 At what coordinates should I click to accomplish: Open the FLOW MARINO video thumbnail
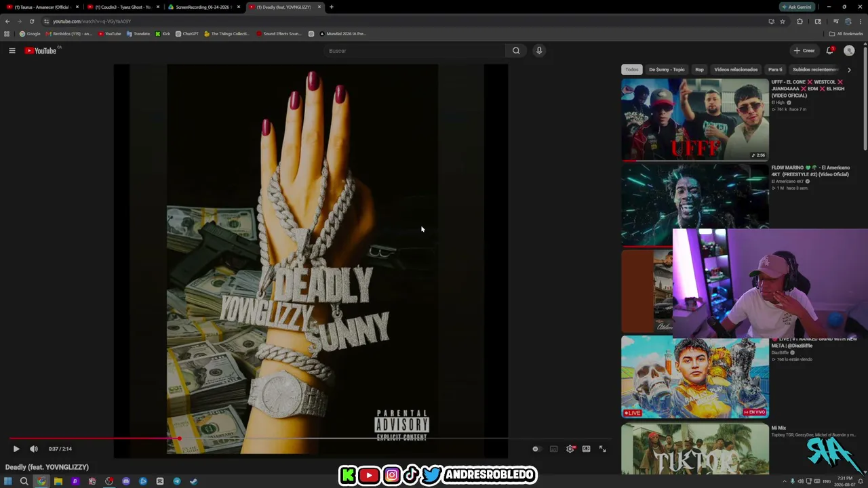click(695, 205)
